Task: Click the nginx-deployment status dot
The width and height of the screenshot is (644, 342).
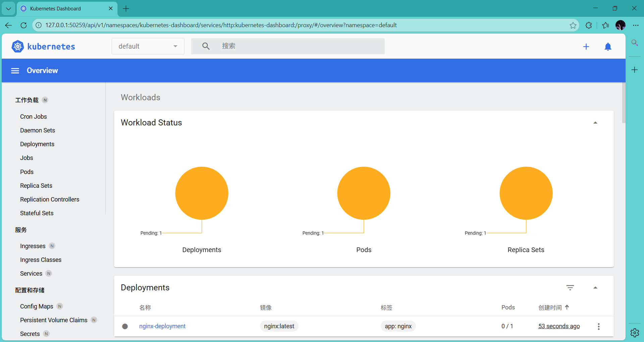Action: pos(125,326)
